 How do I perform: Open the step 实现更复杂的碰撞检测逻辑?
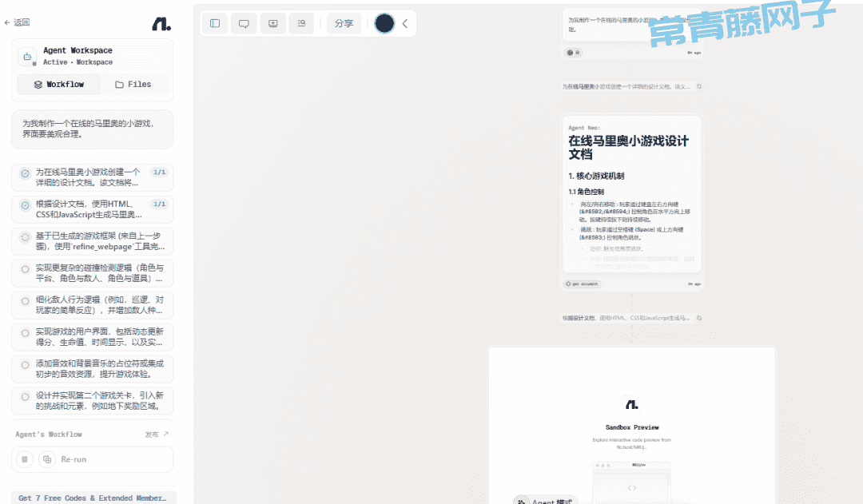93,273
